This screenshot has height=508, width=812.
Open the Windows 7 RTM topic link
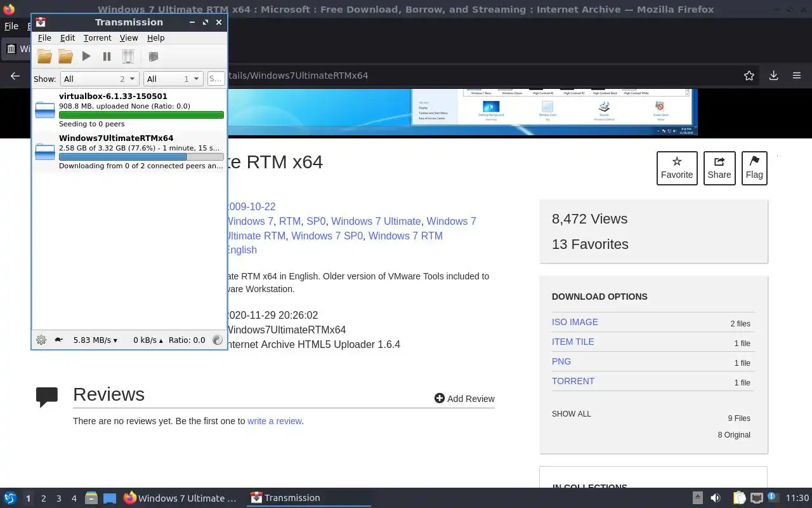pos(405,236)
